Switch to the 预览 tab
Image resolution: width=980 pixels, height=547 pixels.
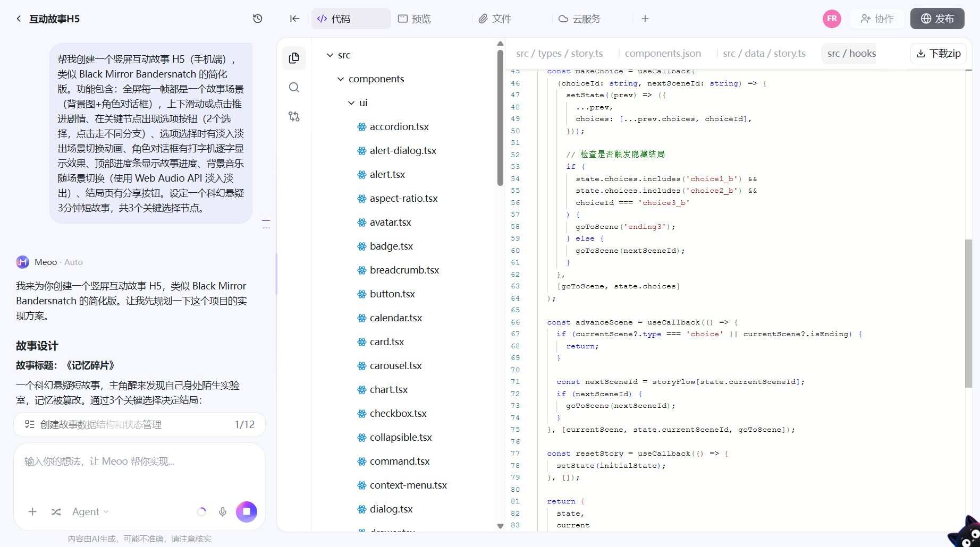pyautogui.click(x=415, y=19)
